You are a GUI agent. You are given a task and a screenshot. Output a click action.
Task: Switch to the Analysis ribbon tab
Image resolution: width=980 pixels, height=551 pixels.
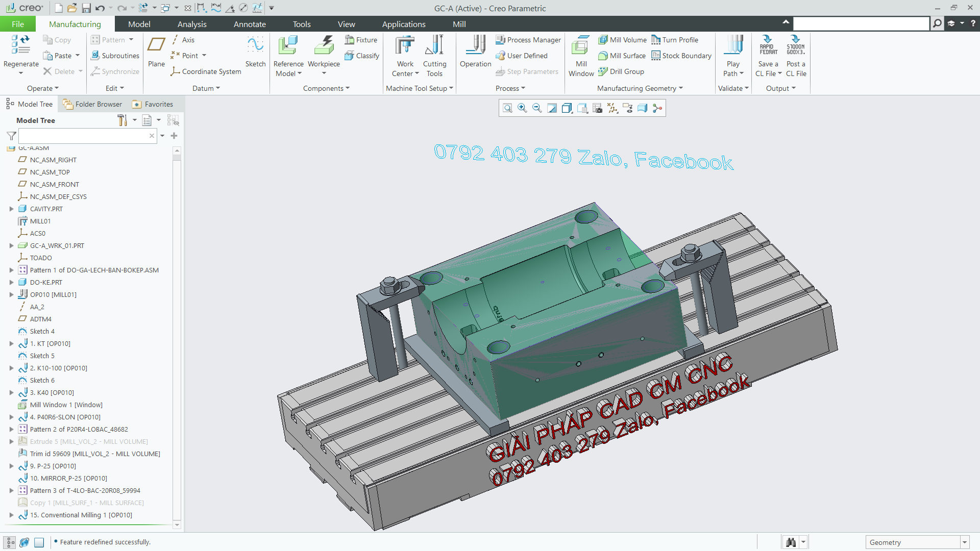click(x=192, y=24)
